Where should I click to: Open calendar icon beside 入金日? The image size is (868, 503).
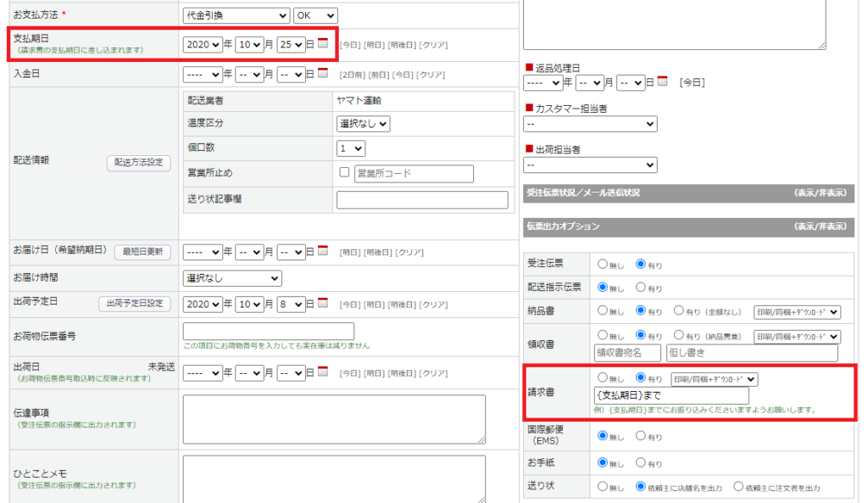(323, 75)
